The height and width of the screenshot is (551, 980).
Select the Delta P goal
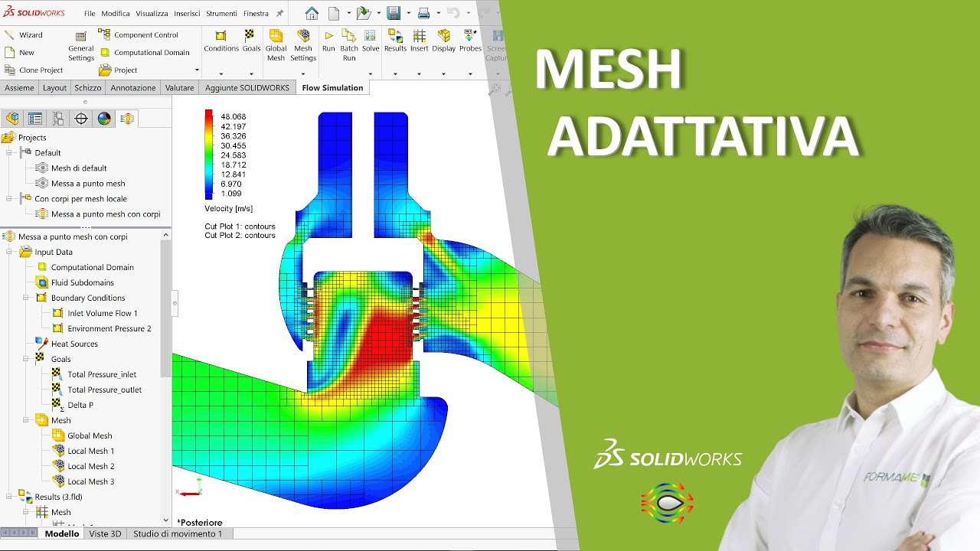(x=72, y=405)
